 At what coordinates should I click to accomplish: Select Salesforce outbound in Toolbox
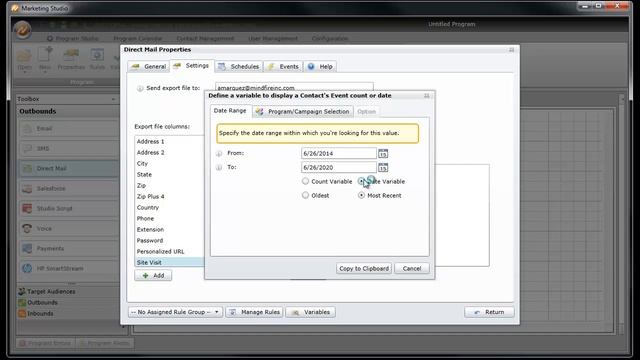point(69,189)
